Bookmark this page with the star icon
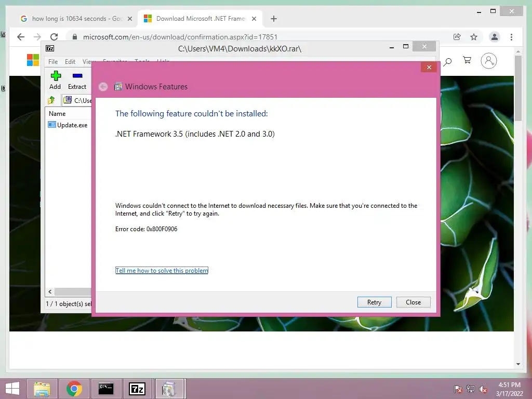Viewport: 532px width, 399px height. pos(474,37)
